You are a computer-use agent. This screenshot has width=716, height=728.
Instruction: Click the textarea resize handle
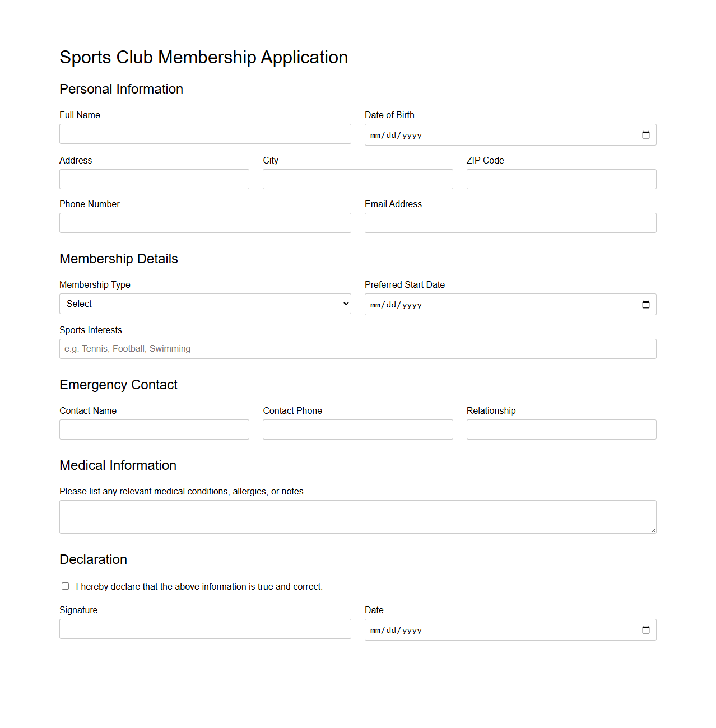[653, 530]
